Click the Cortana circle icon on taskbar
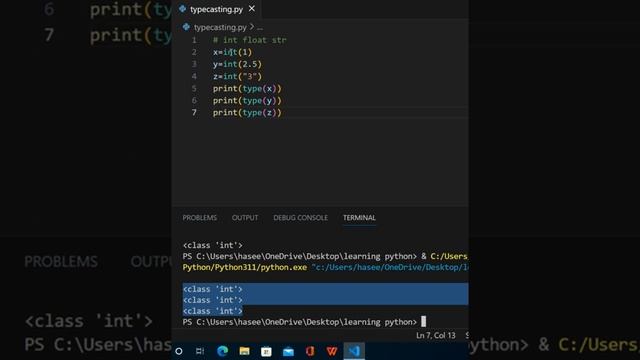Image resolution: width=640 pixels, height=360 pixels. (179, 351)
